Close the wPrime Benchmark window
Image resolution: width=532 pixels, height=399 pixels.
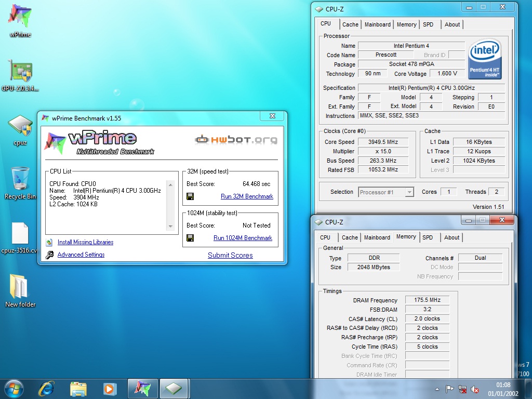click(272, 116)
